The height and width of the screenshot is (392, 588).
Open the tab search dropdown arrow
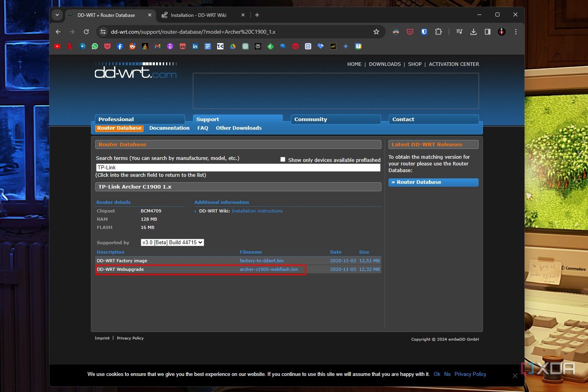coord(57,15)
